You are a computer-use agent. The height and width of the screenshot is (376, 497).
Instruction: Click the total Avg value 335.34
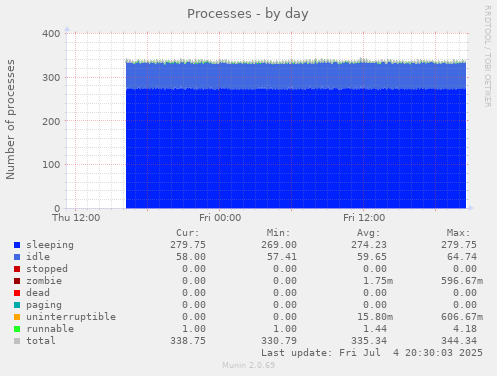click(x=369, y=341)
